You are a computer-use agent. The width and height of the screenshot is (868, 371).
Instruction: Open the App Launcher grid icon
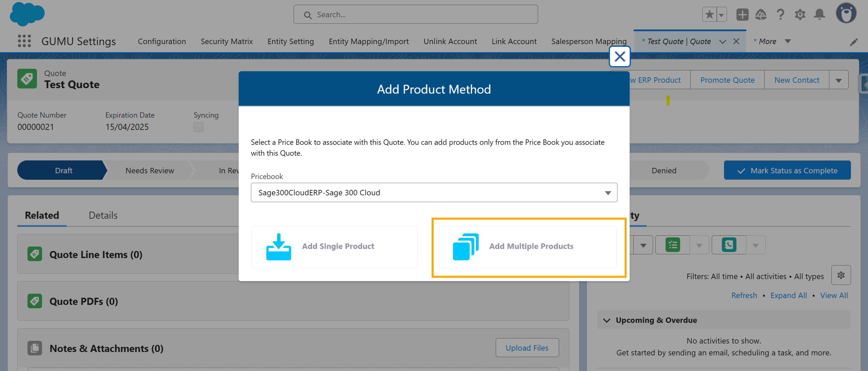coord(24,41)
